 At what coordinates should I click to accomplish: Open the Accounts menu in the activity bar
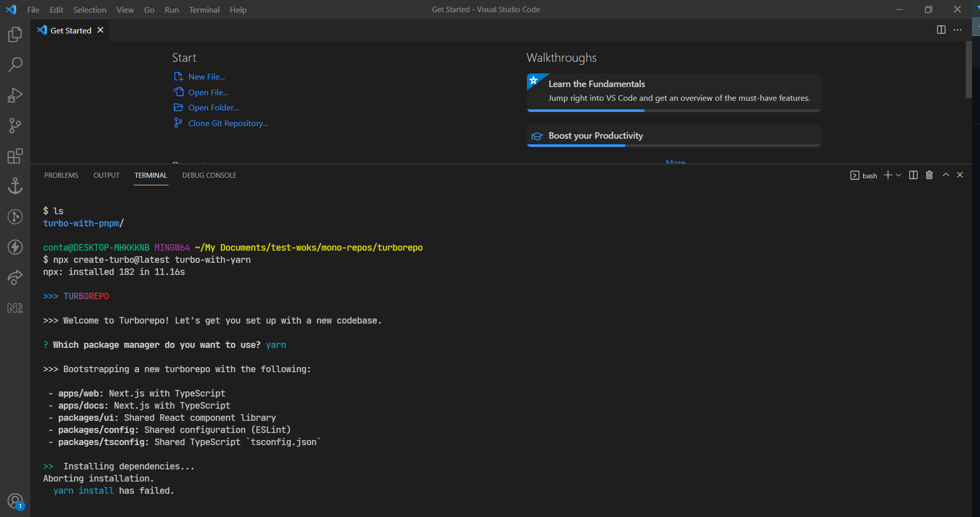click(x=15, y=500)
